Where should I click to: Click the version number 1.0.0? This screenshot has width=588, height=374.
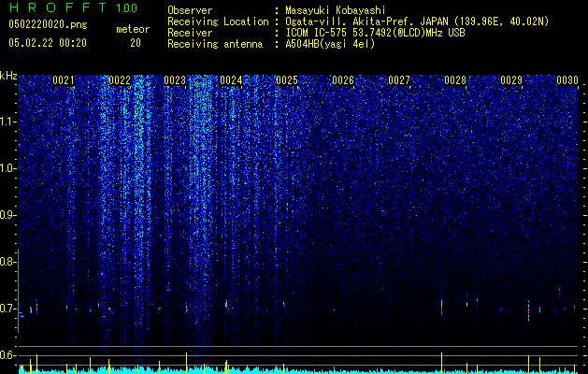pos(127,7)
